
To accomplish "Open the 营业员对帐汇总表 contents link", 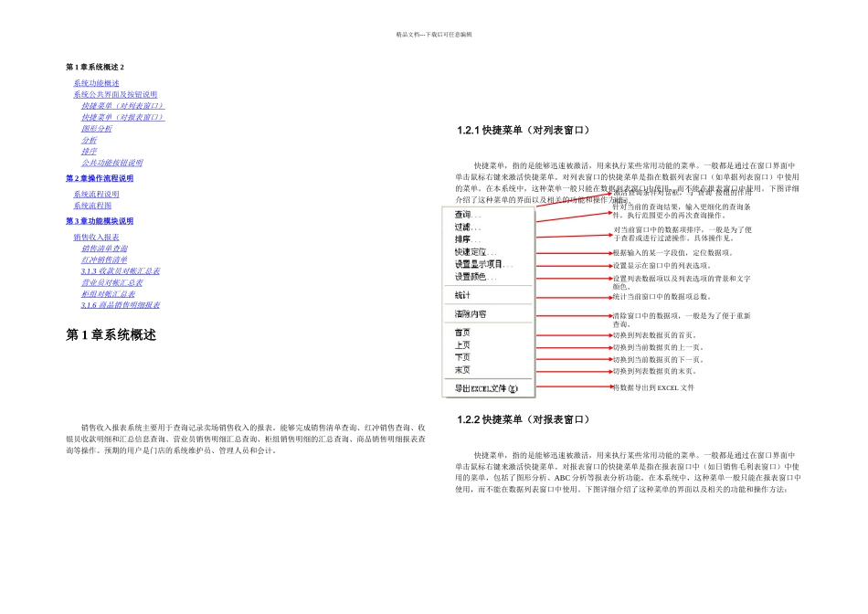I will click(x=111, y=282).
